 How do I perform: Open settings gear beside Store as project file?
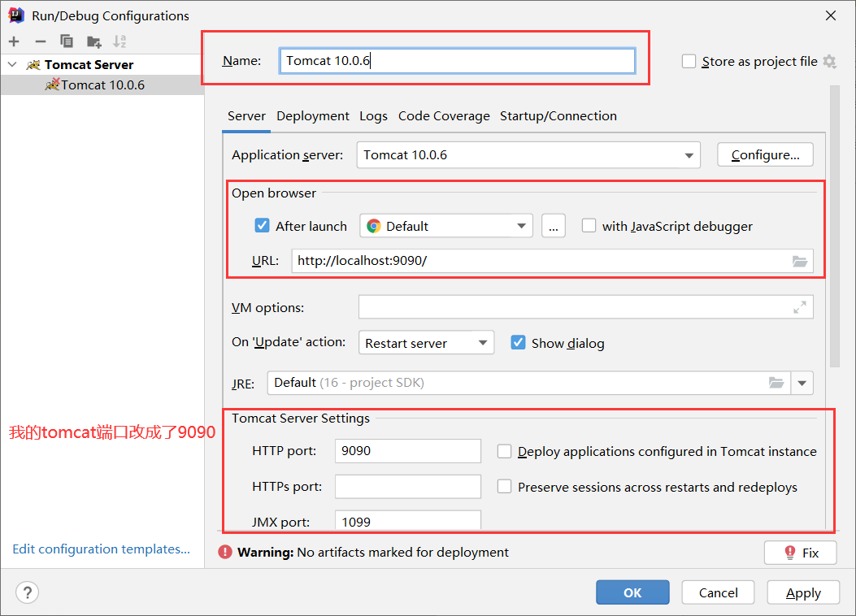tap(830, 61)
